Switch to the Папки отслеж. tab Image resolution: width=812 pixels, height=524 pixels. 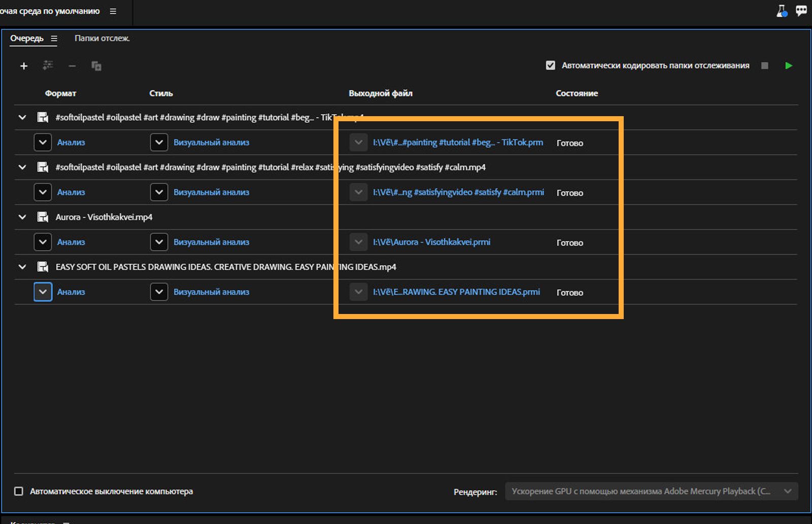point(102,39)
